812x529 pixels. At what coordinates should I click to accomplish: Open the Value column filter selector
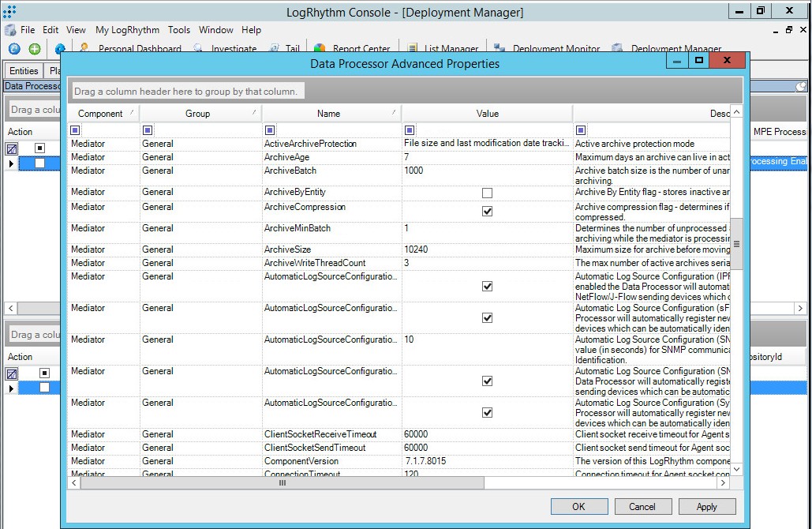(410, 129)
